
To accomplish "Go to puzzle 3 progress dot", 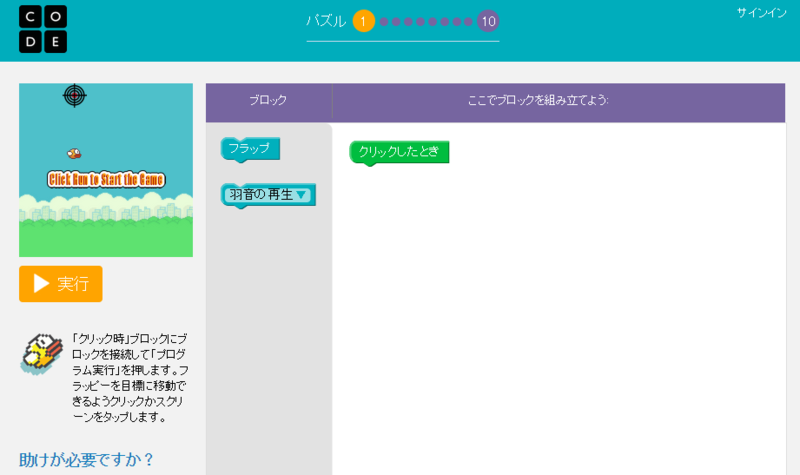I will (396, 21).
